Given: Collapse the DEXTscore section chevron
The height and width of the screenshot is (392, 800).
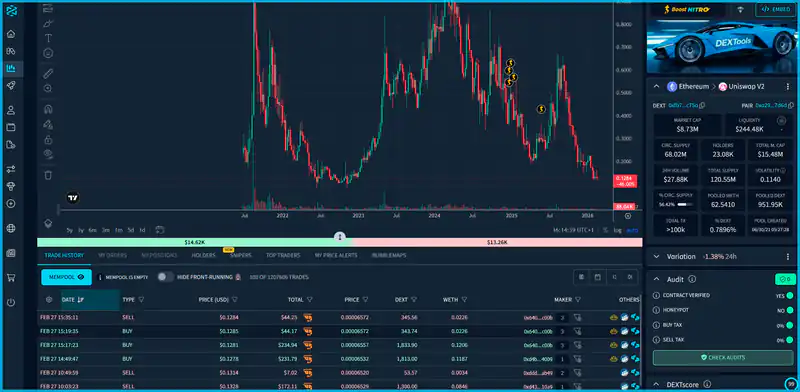Looking at the screenshot, I should click(657, 384).
